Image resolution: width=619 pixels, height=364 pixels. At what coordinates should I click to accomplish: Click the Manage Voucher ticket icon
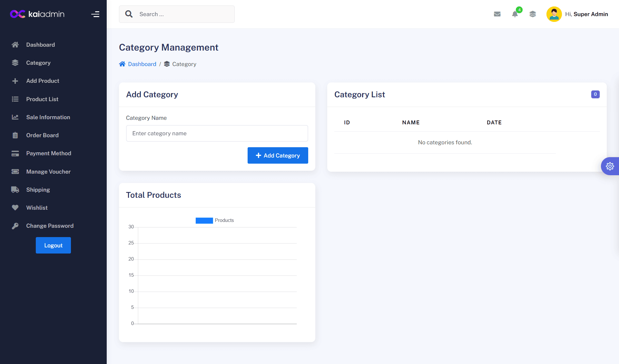click(x=15, y=172)
